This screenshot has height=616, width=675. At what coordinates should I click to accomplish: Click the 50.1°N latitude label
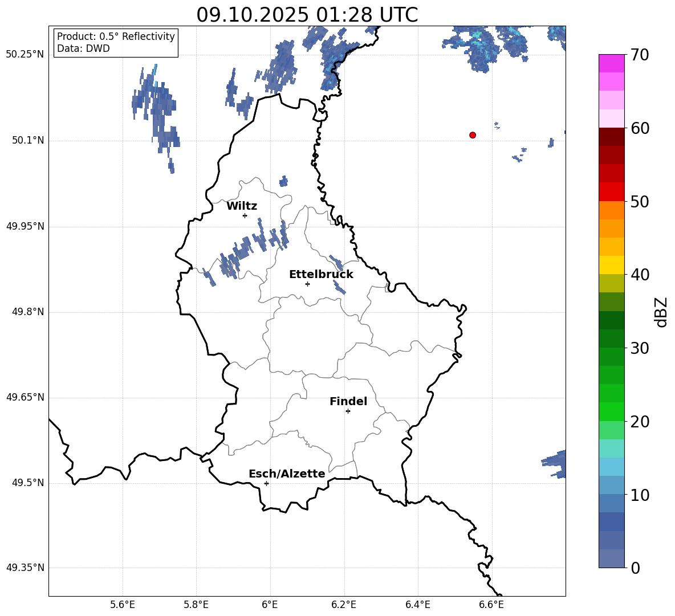28,140
